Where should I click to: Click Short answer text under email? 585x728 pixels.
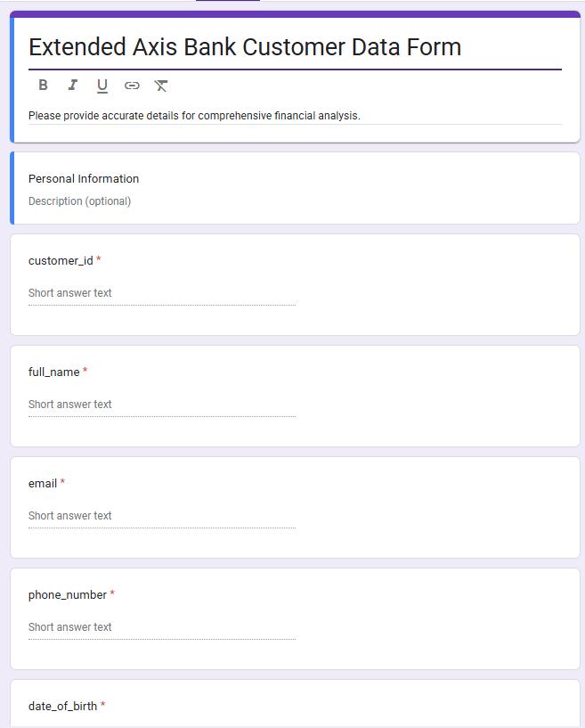point(70,516)
